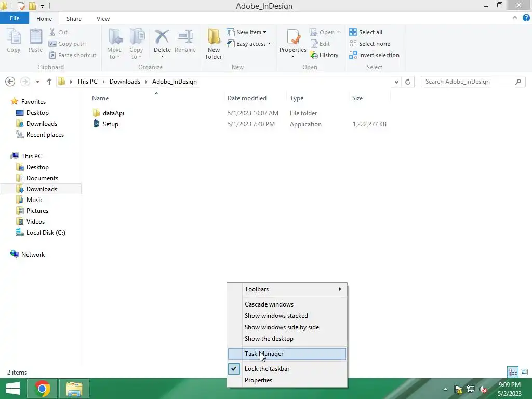Sort by the Name column header
The width and height of the screenshot is (532, 399).
point(156,98)
